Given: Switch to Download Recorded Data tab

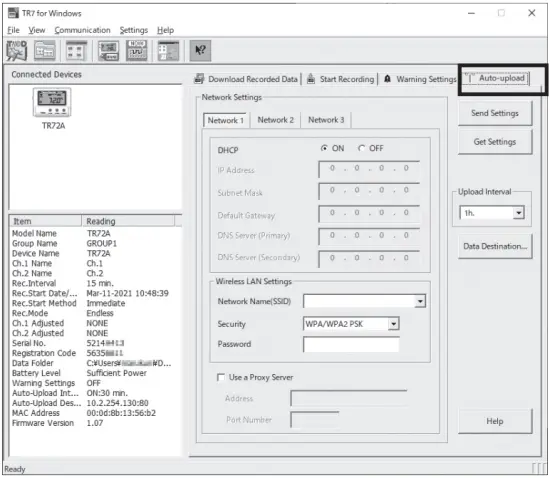Looking at the screenshot, I should tap(247, 79).
